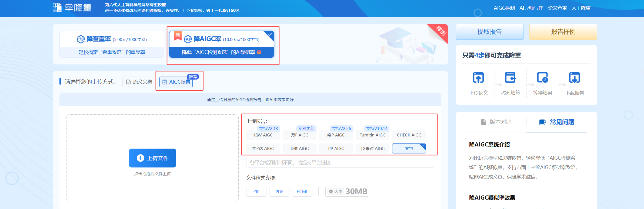Click the 报告样例 button

[563, 32]
